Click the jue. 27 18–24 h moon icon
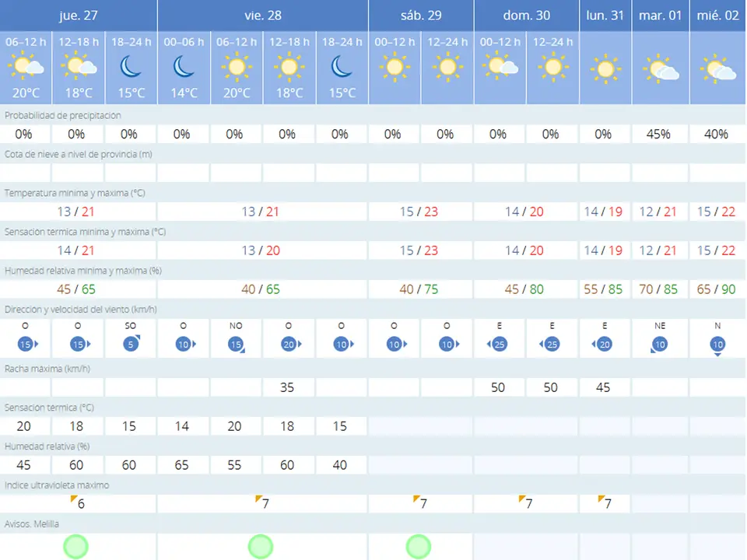Screen dimensions: 747x560 [131, 67]
